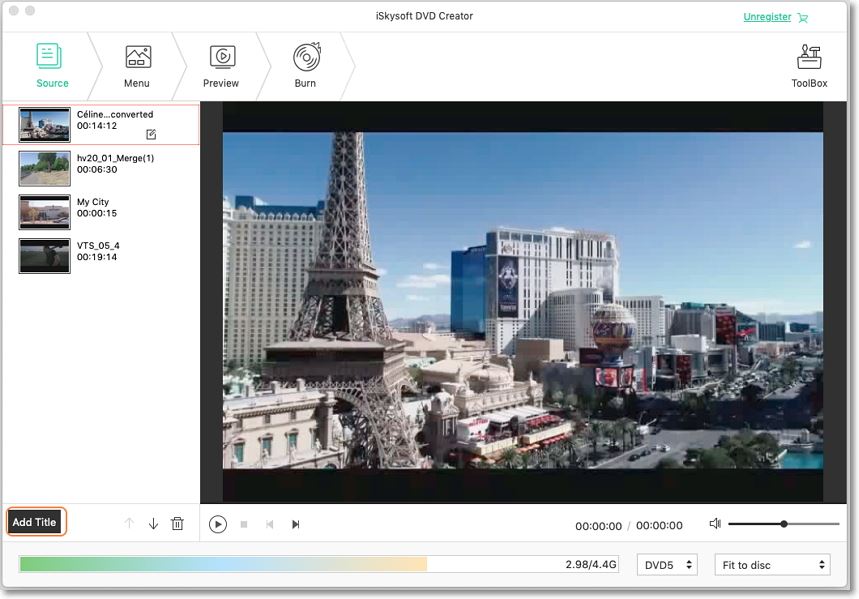
Task: Open the shopping cart purchase icon
Action: pos(803,17)
